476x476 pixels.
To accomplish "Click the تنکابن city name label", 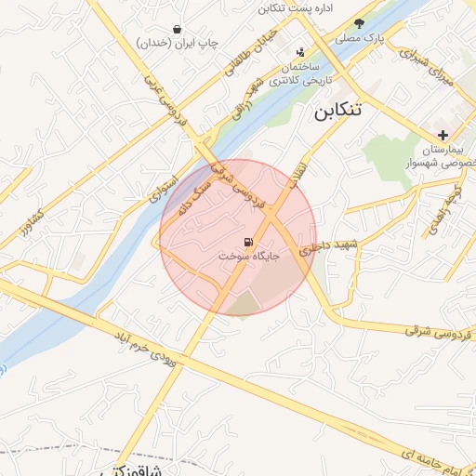I will (x=337, y=112).
